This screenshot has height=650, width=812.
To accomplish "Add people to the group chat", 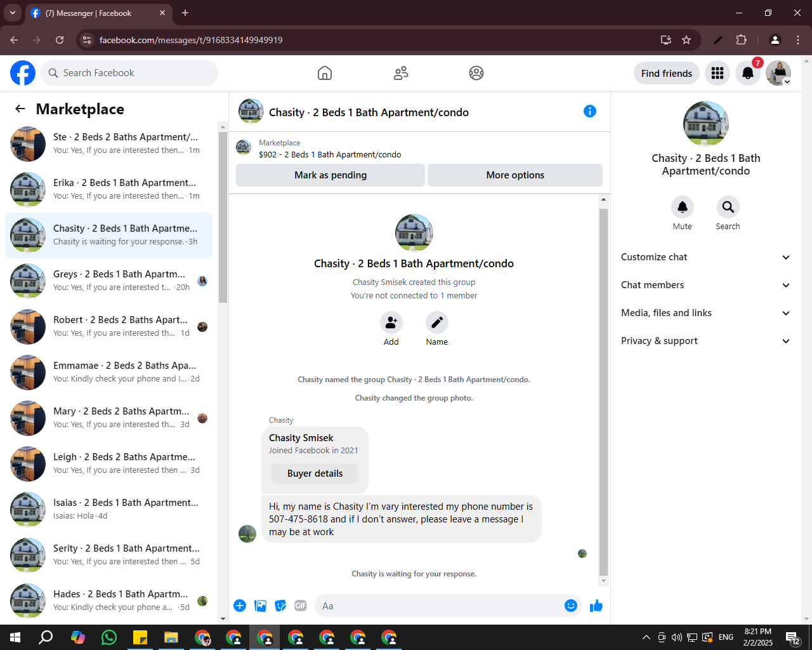I will pyautogui.click(x=391, y=322).
